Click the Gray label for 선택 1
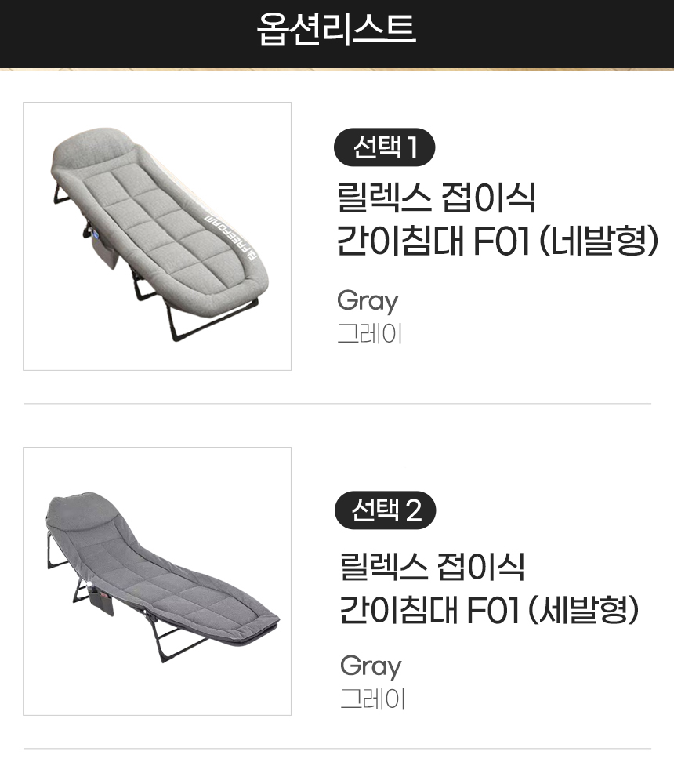The image size is (674, 784). coord(368,301)
